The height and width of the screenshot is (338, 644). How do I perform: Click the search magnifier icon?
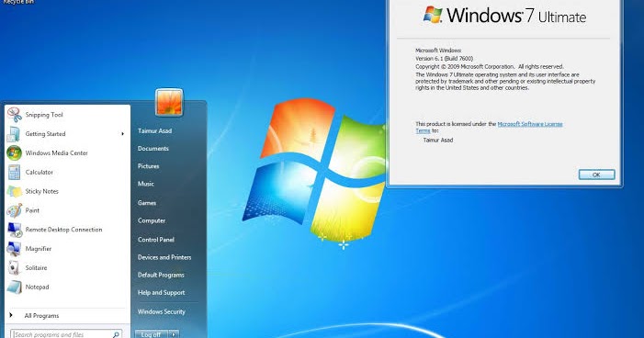point(116,334)
